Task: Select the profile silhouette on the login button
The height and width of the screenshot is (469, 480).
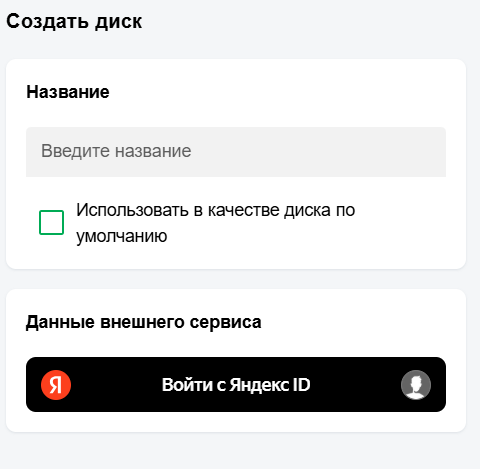Action: 416,385
